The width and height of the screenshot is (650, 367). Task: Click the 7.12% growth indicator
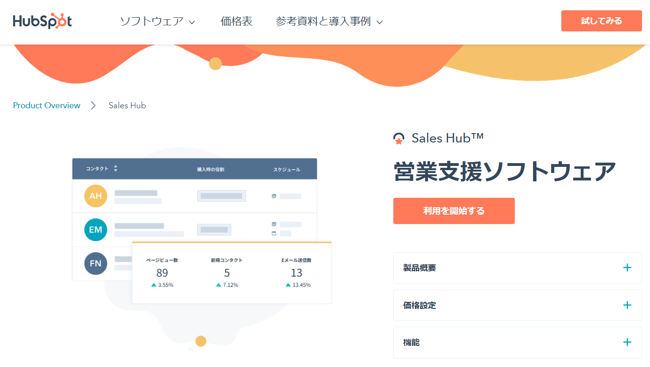227,285
